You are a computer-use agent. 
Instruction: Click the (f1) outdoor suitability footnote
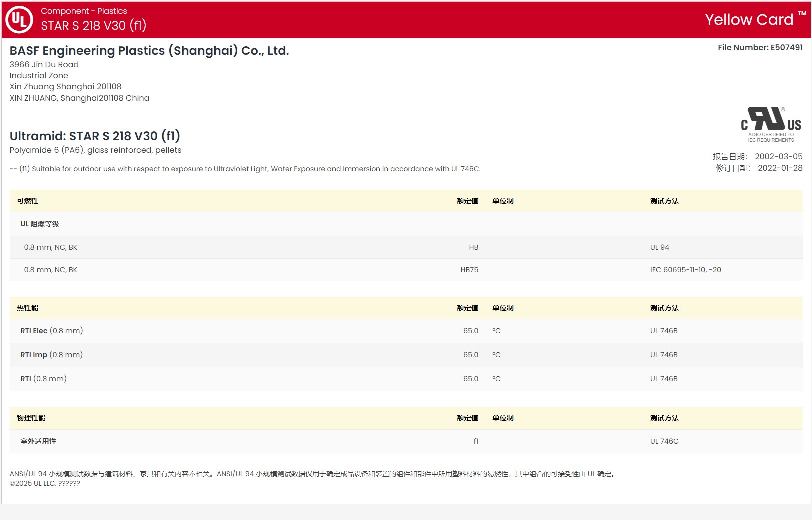tap(245, 169)
